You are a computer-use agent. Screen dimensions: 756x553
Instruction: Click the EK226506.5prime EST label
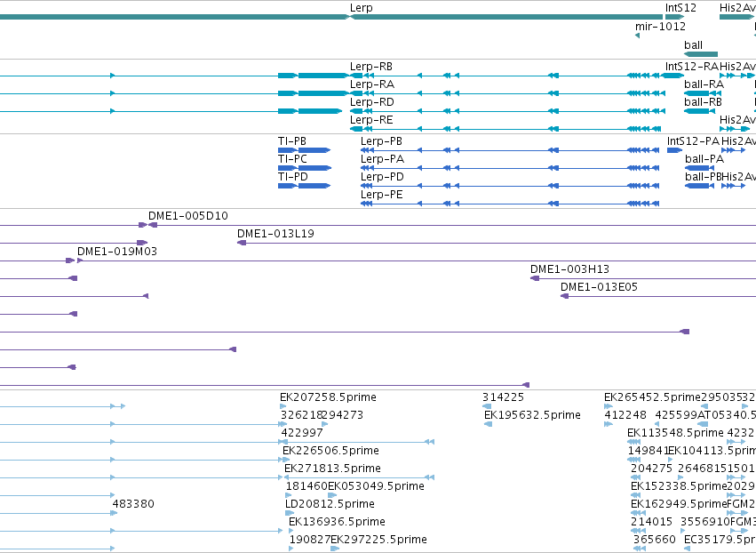(330, 451)
